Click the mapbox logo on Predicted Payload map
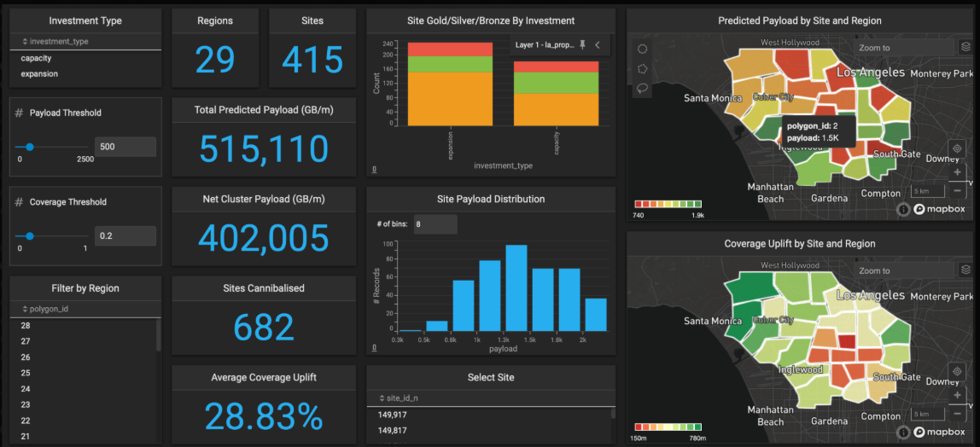 939,210
